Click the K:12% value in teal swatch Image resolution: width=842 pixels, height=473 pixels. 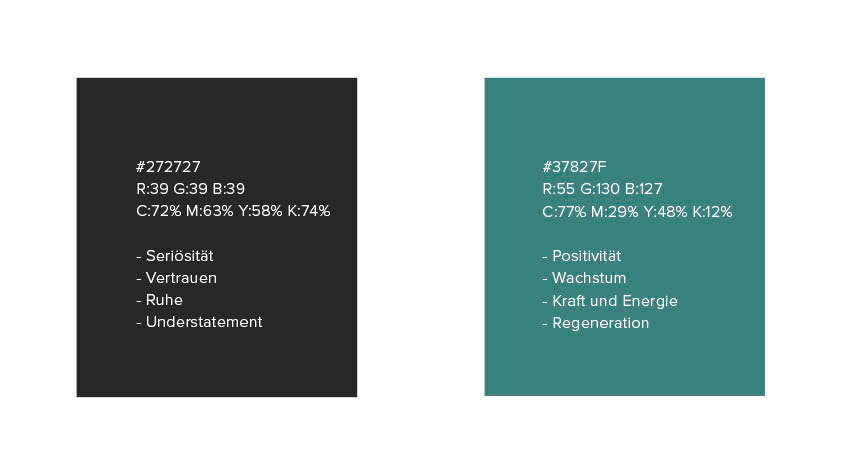[x=712, y=212]
